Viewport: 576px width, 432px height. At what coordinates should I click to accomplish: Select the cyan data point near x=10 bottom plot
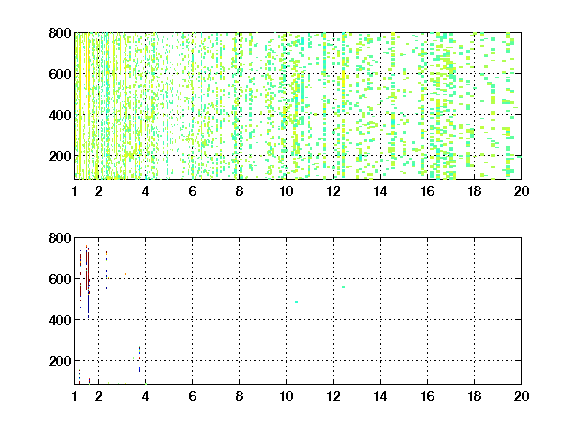tap(296, 302)
